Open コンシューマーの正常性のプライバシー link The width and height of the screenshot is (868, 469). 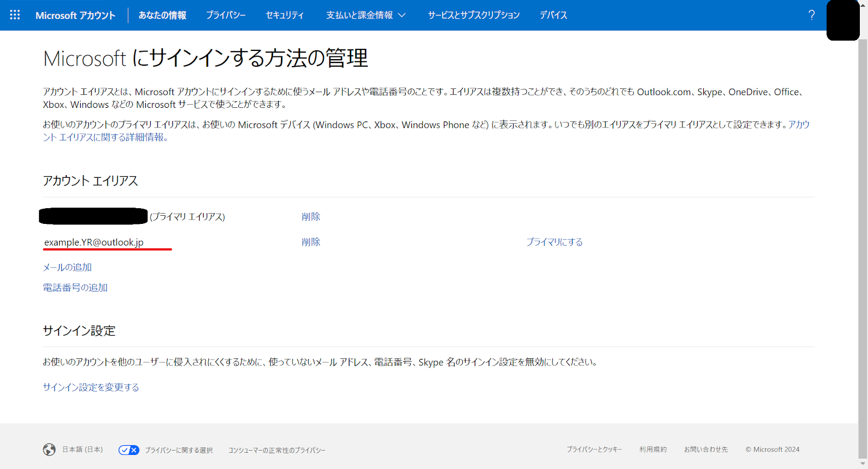pyautogui.click(x=277, y=450)
